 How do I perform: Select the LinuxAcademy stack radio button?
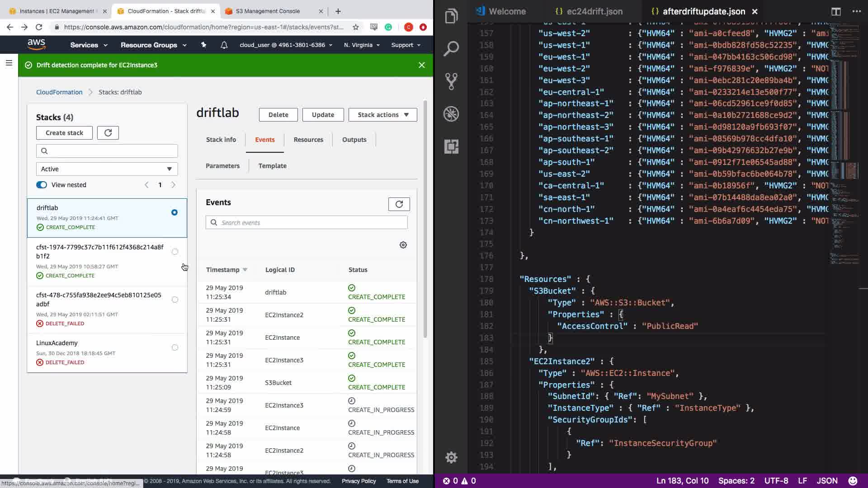pyautogui.click(x=175, y=347)
